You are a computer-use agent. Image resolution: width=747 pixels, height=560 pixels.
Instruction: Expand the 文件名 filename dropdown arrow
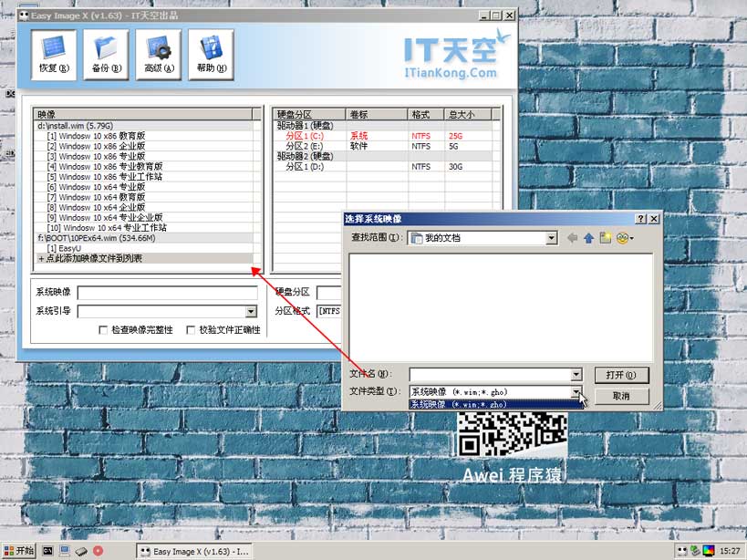576,375
